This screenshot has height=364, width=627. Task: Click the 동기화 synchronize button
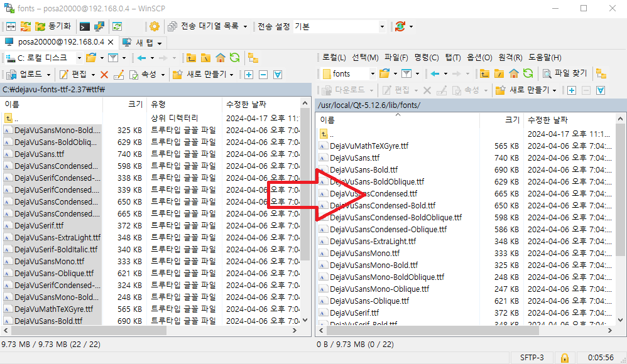(x=53, y=26)
